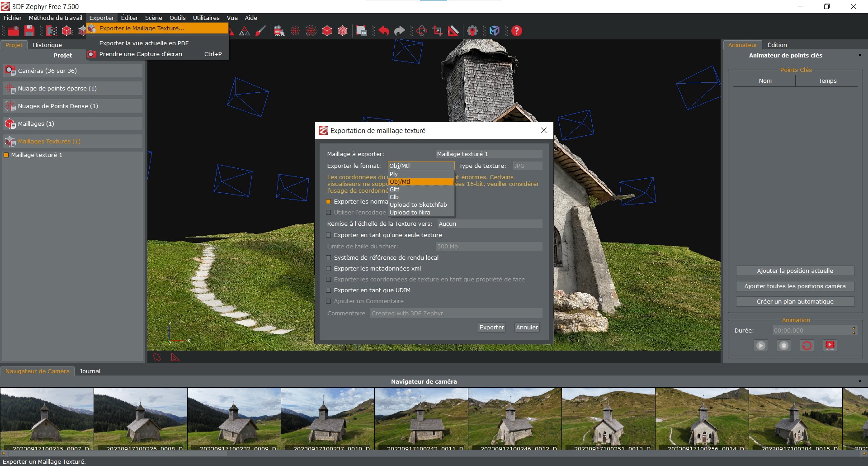Open options via red gear icon

(x=472, y=31)
